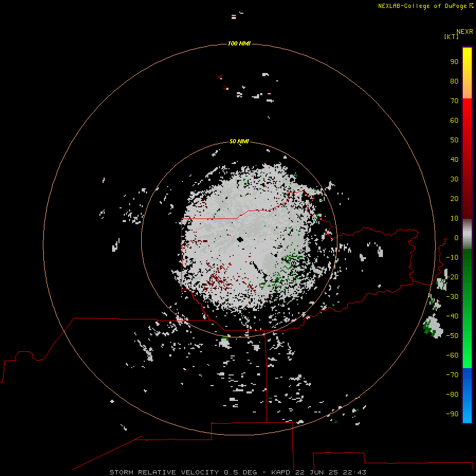The height and width of the screenshot is (476, 476).
Task: Click the 0 value on the velocity scale
Action: pyautogui.click(x=456, y=238)
